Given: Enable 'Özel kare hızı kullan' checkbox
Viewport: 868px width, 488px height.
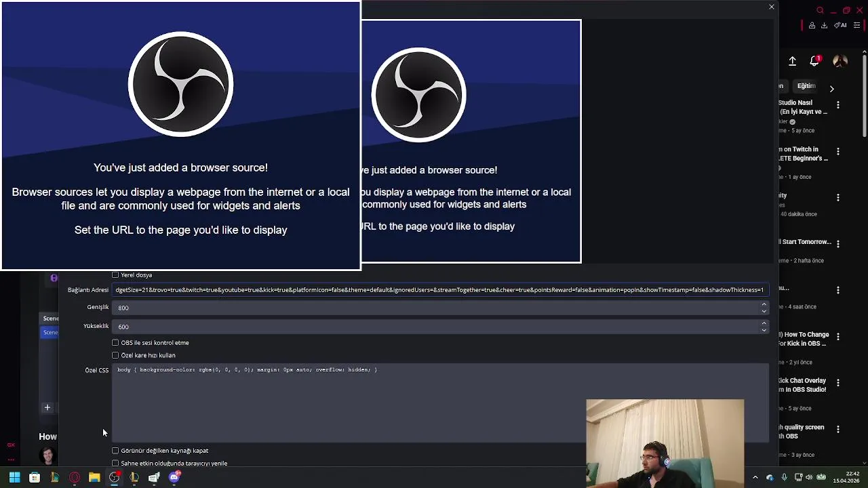Looking at the screenshot, I should [x=115, y=355].
